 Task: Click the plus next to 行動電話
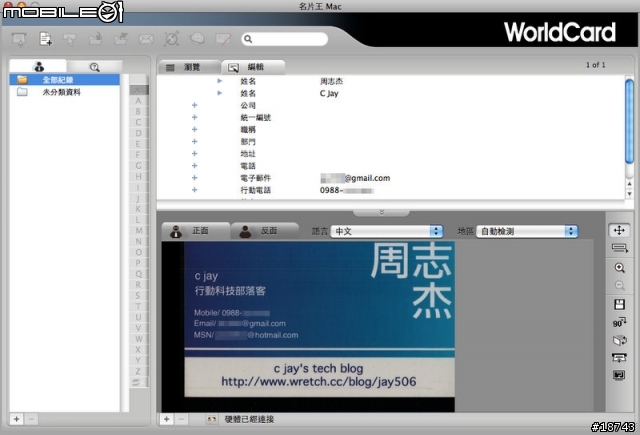195,190
